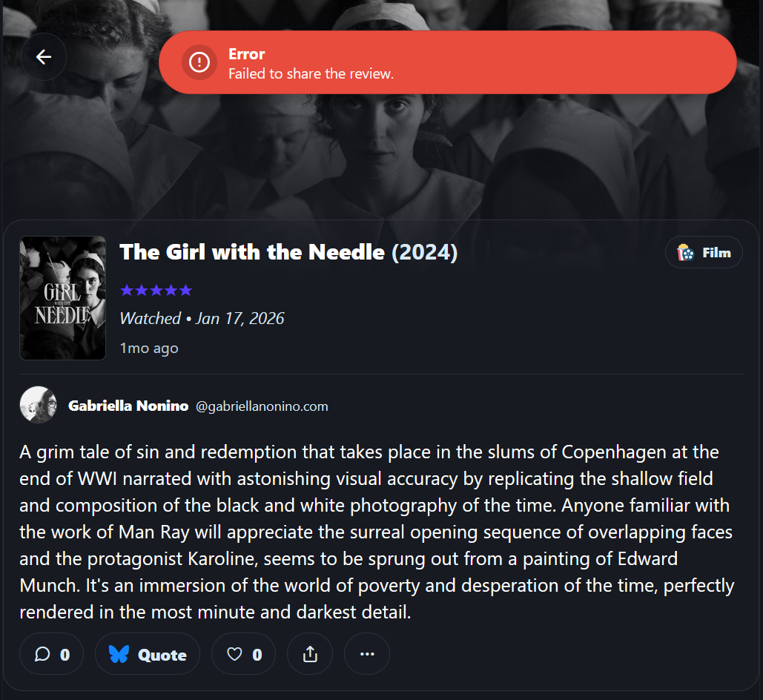This screenshot has height=700, width=763.
Task: Open comments via speech bubble icon
Action: 51,654
